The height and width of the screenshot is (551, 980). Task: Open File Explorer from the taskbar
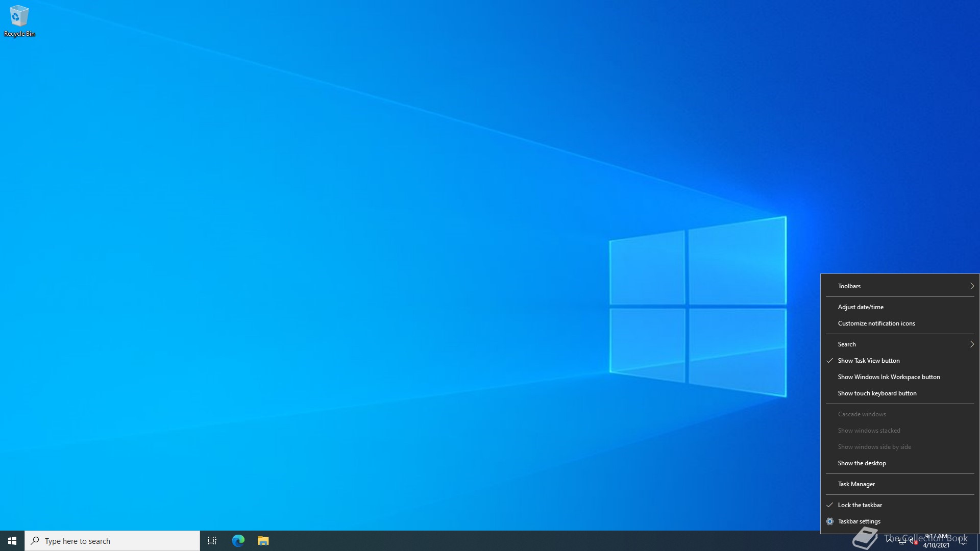[263, 541]
